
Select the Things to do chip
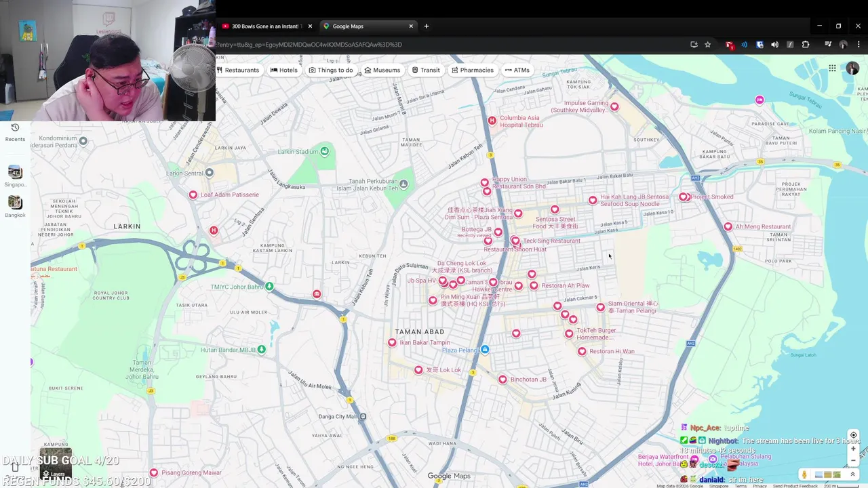point(331,70)
